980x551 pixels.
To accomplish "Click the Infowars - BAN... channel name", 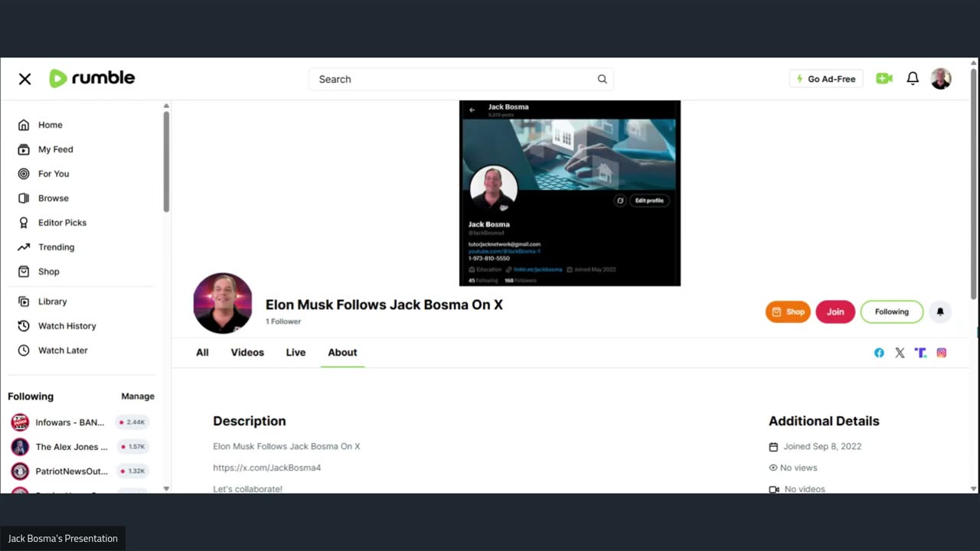I will tap(70, 422).
